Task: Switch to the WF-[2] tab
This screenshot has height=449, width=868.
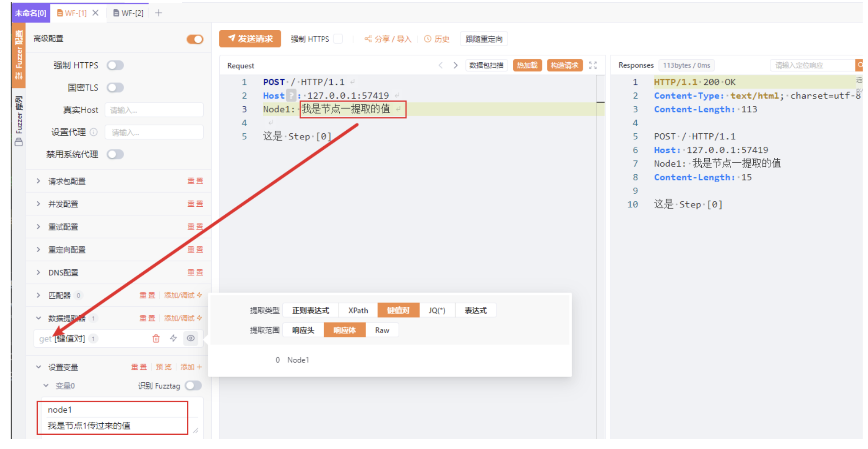Action: (x=129, y=13)
